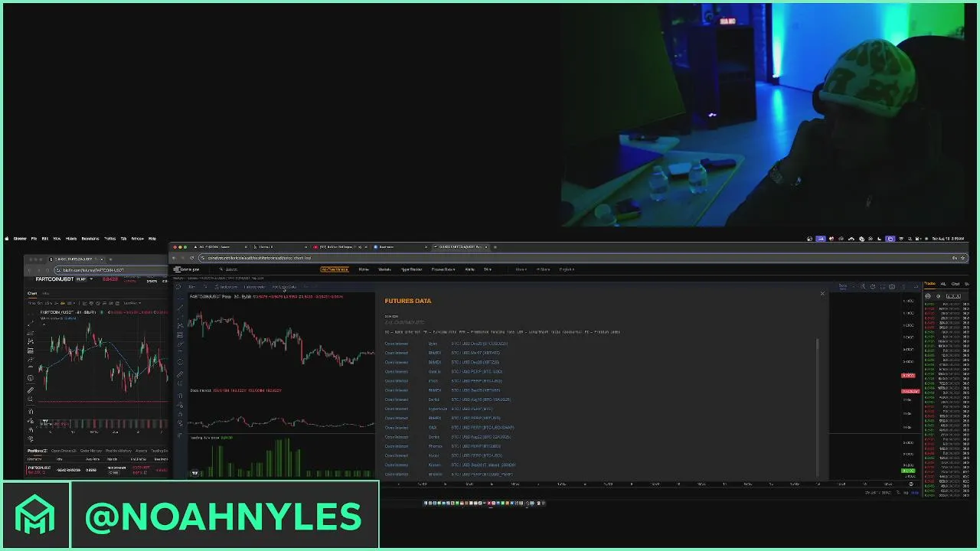This screenshot has width=980, height=551.
Task: Open the 30m timeframe selector on Coinalyze chart
Action: pos(192,287)
